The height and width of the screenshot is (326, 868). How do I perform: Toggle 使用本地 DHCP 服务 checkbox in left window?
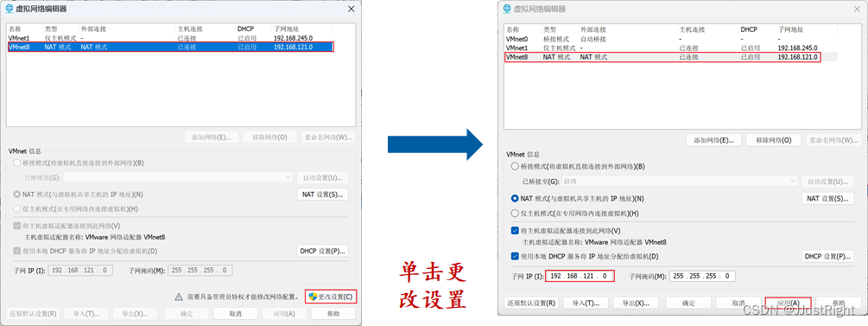(x=17, y=251)
